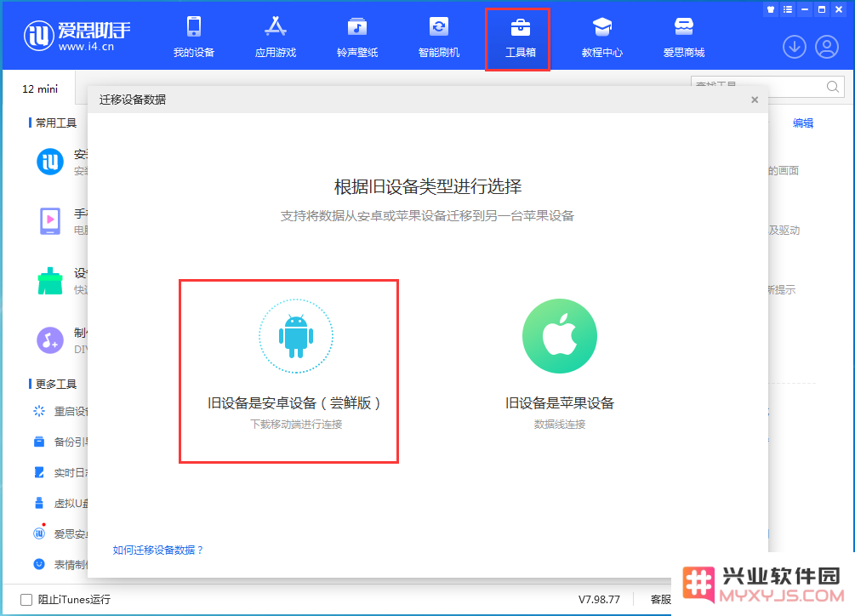Maximize the application window
The width and height of the screenshot is (855, 616).
[x=822, y=9]
